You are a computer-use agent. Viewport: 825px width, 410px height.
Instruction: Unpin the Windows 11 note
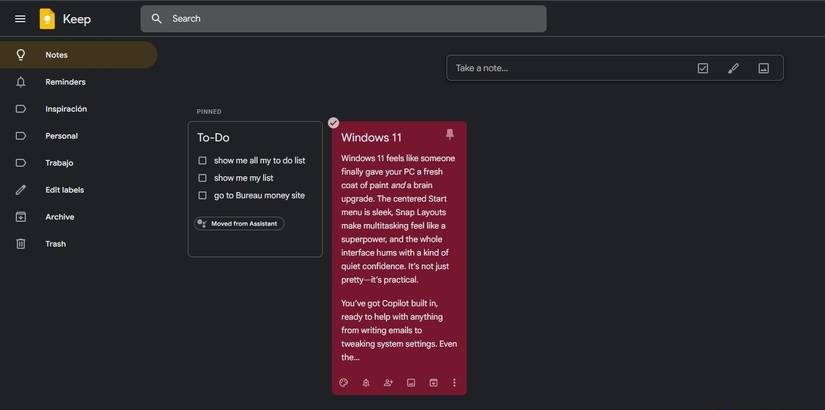[449, 135]
